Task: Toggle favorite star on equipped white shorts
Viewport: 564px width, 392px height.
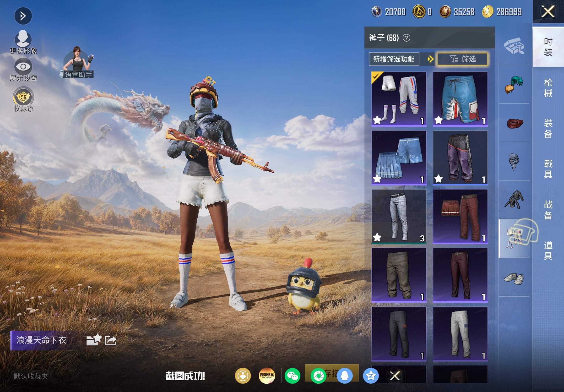Action: click(377, 120)
